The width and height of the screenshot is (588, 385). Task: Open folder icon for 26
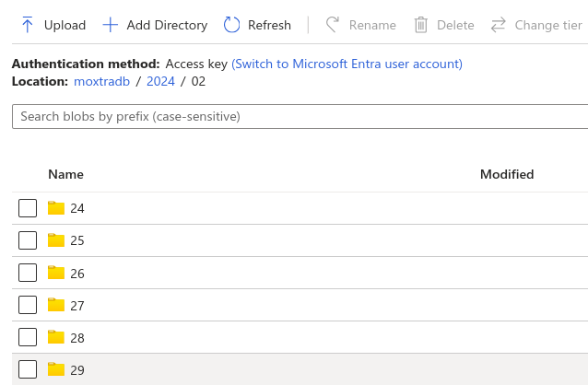click(56, 273)
